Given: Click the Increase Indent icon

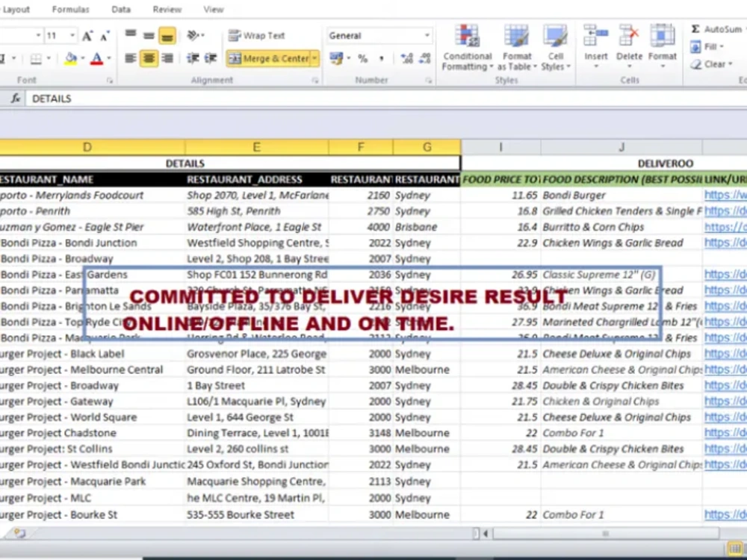Looking at the screenshot, I should pyautogui.click(x=211, y=58).
